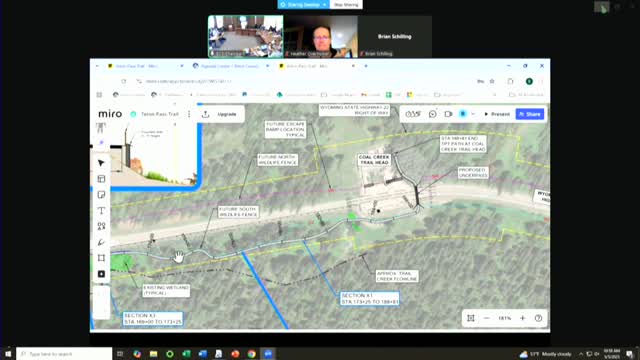640x360 pixels.
Task: Click the browser address bar
Action: coord(306,81)
